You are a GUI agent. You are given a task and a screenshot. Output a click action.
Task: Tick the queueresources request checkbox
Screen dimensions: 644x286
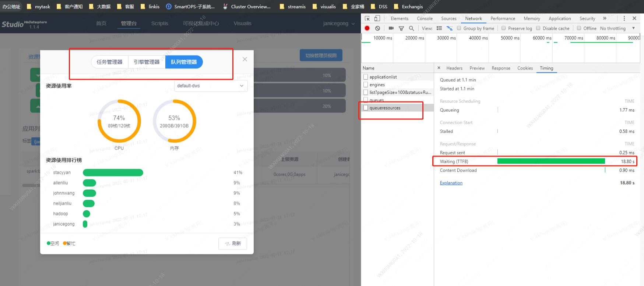tap(366, 108)
